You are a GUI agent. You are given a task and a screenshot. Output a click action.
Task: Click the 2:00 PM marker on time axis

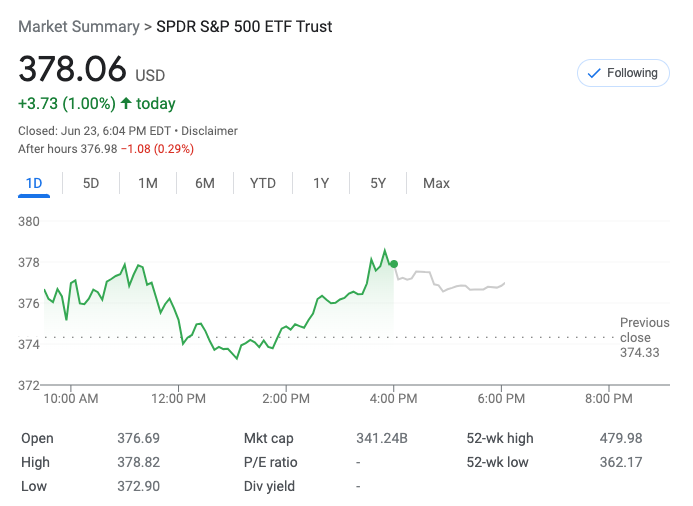coord(286,398)
